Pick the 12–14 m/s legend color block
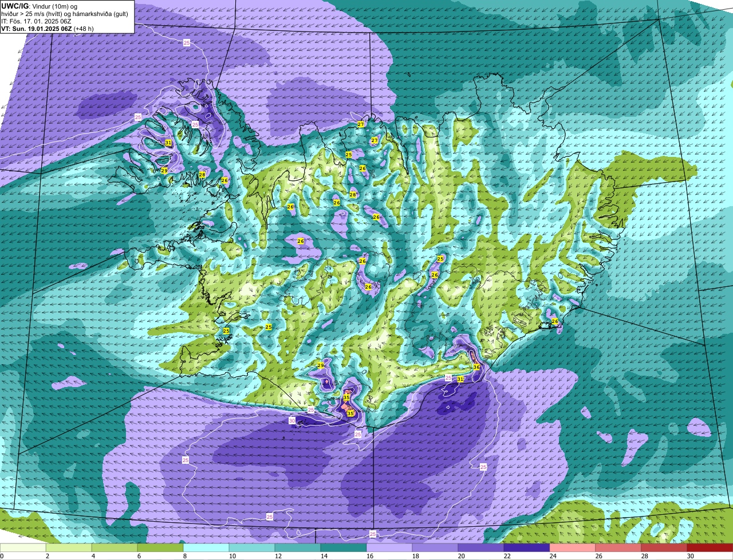 (298, 548)
